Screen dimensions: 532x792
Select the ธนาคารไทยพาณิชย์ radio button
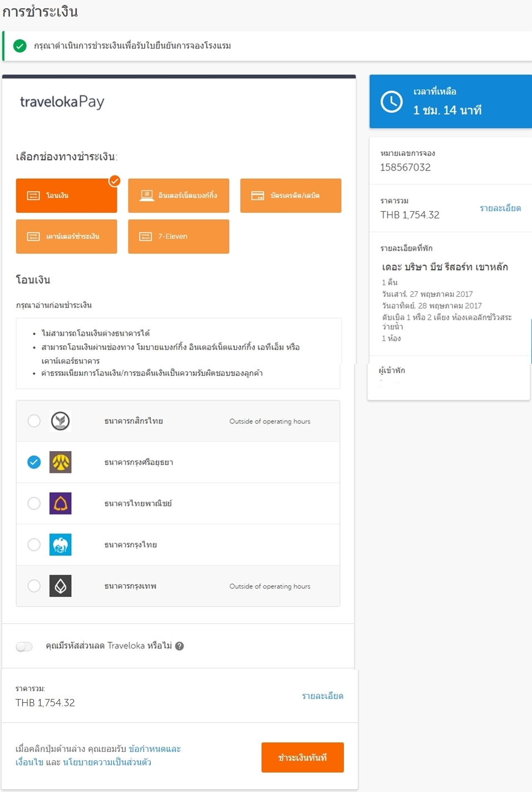pos(34,503)
